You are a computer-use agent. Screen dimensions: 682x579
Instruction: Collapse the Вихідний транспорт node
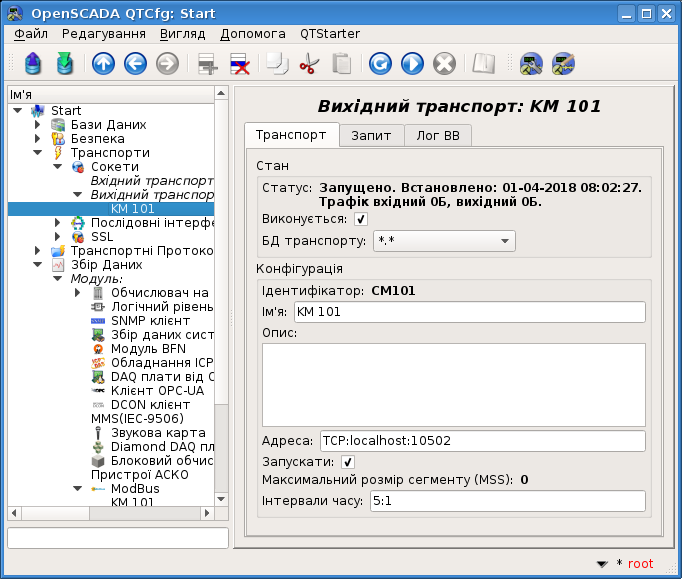coord(77,194)
